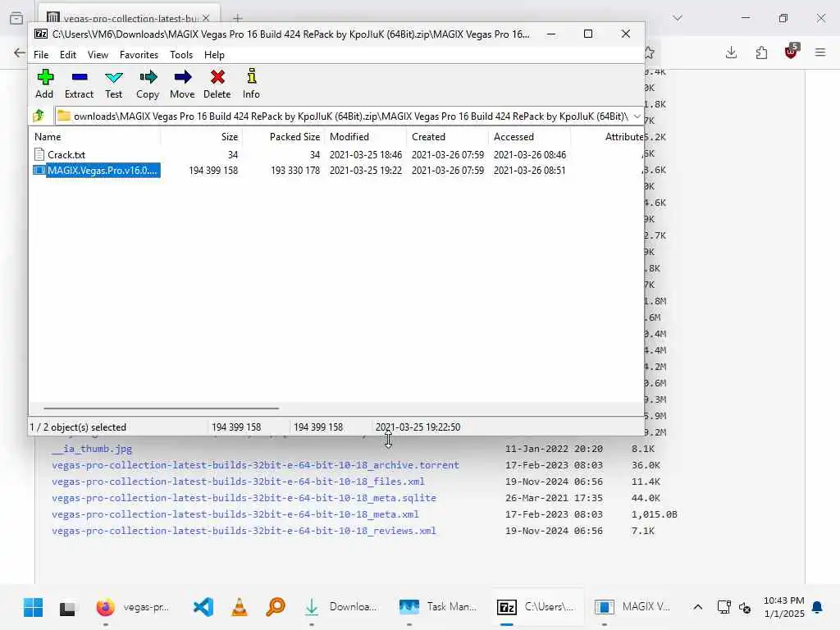
Task: Open a new Firefox tab
Action: [238, 18]
